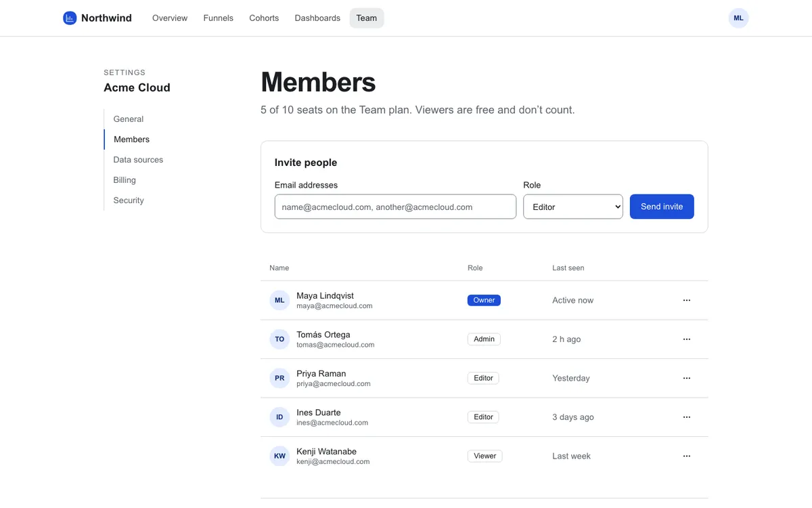This screenshot has width=812, height=508.
Task: Click the 3 days ago value
Action: coord(573,417)
